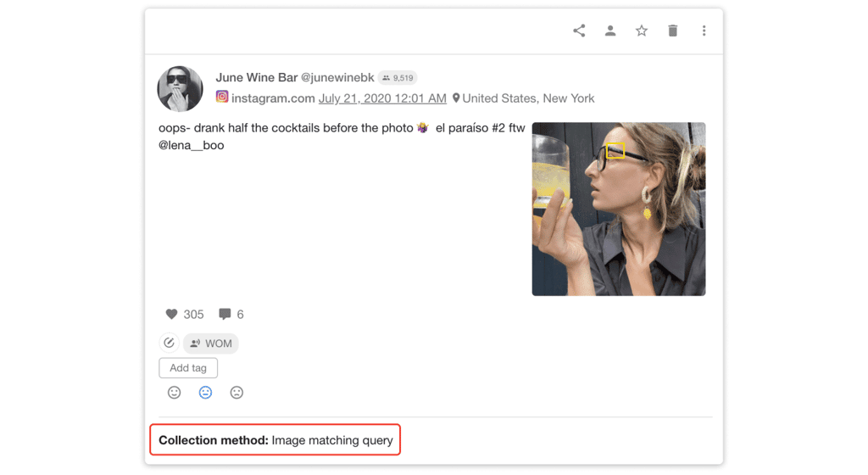Click the @junewinebk handle
Image resolution: width=868 pixels, height=475 pixels.
[337, 77]
